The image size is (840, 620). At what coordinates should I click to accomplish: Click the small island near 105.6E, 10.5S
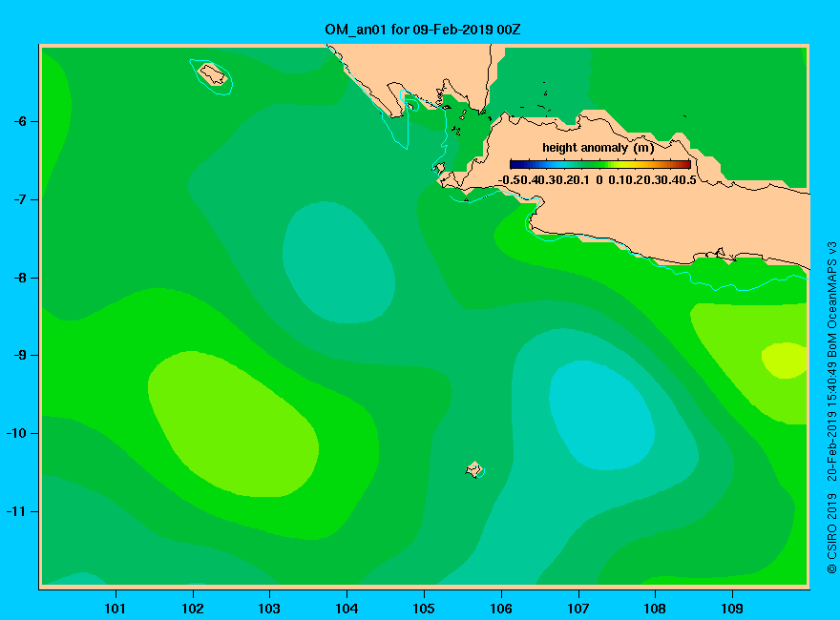474,469
